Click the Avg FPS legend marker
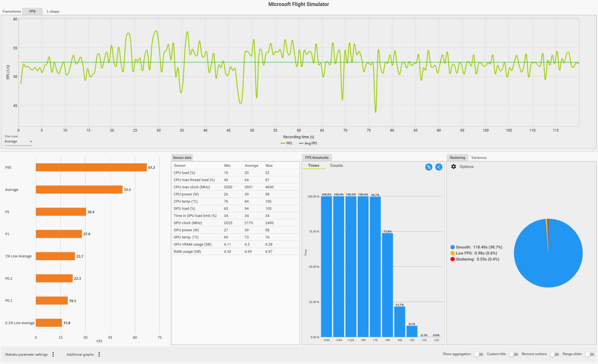598x364 pixels. pyautogui.click(x=301, y=143)
